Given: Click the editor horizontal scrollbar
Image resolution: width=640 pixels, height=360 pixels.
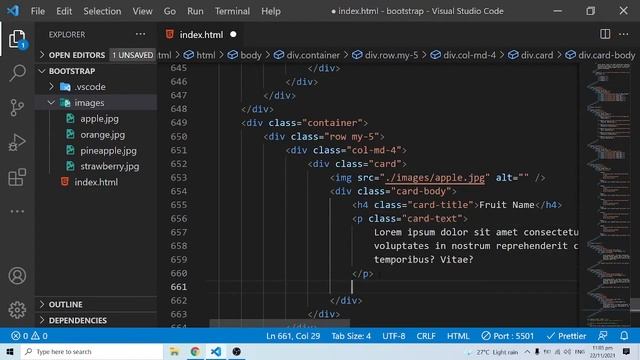Looking at the screenshot, I should click(x=280, y=323).
